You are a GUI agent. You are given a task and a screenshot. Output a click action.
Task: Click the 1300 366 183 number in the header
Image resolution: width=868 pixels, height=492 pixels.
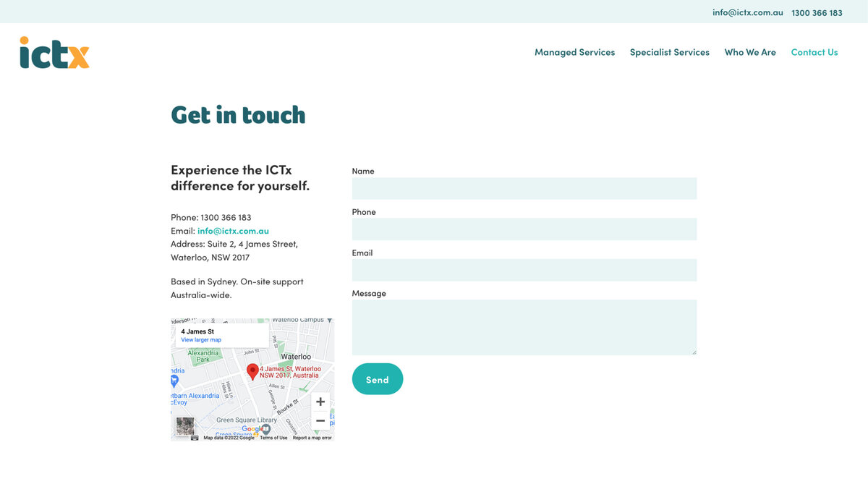[817, 12]
